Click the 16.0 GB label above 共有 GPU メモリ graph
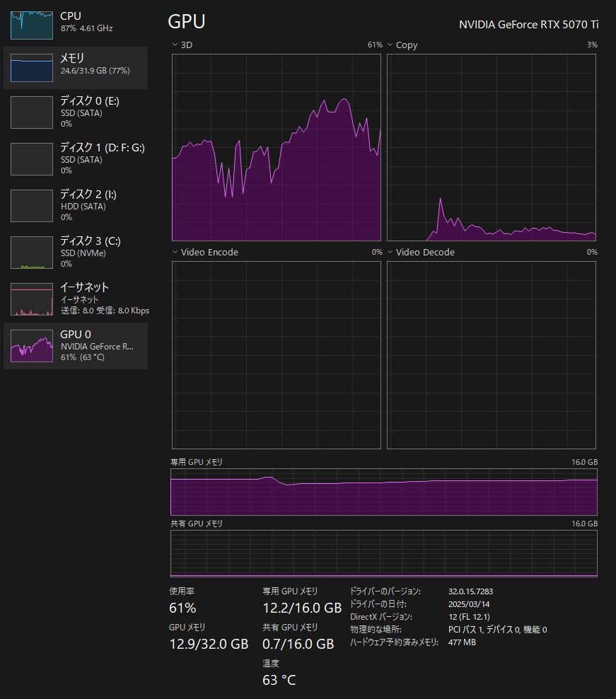 585,524
